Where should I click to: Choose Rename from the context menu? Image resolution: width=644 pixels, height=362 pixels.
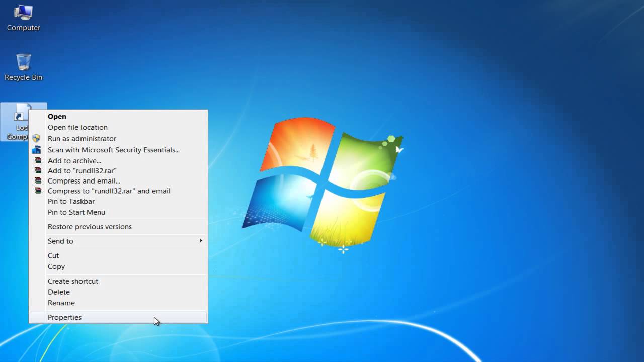(118, 303)
